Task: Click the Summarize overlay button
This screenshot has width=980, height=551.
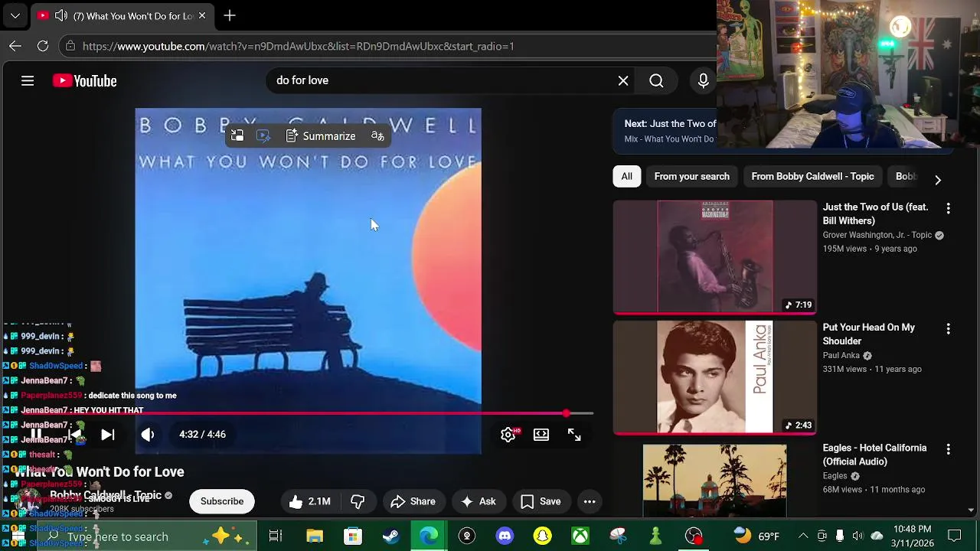Action: pyautogui.click(x=321, y=136)
